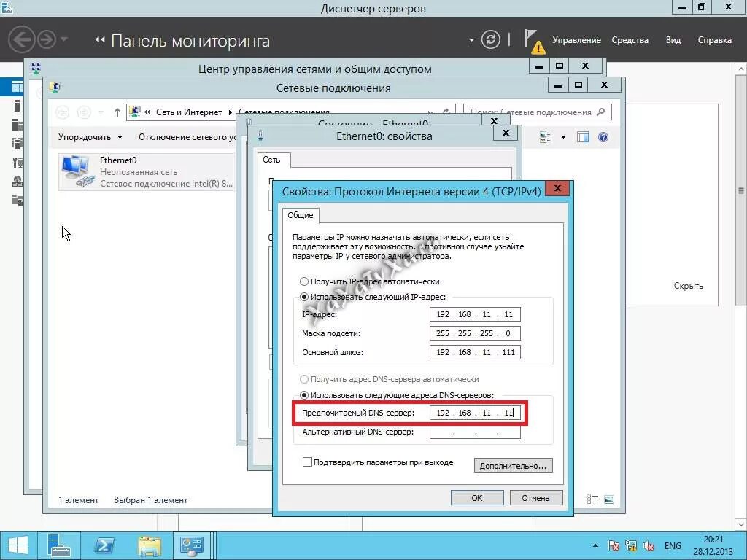Click the IP address input field

pyautogui.click(x=475, y=314)
